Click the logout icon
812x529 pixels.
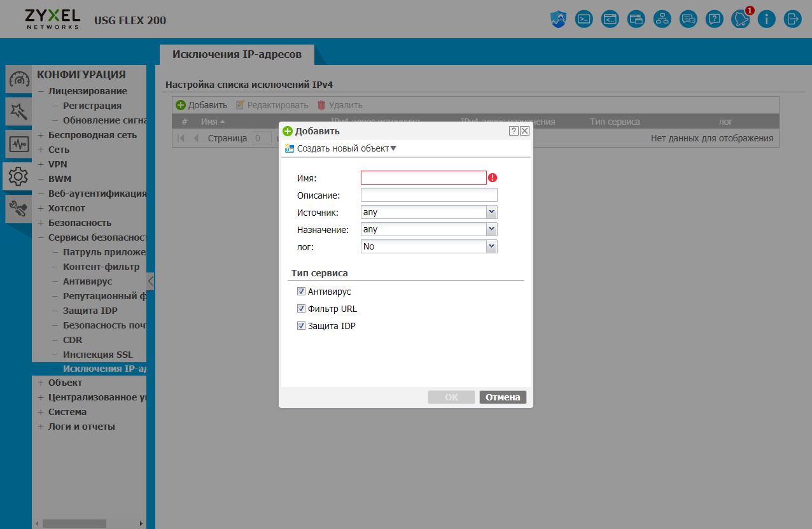(792, 19)
